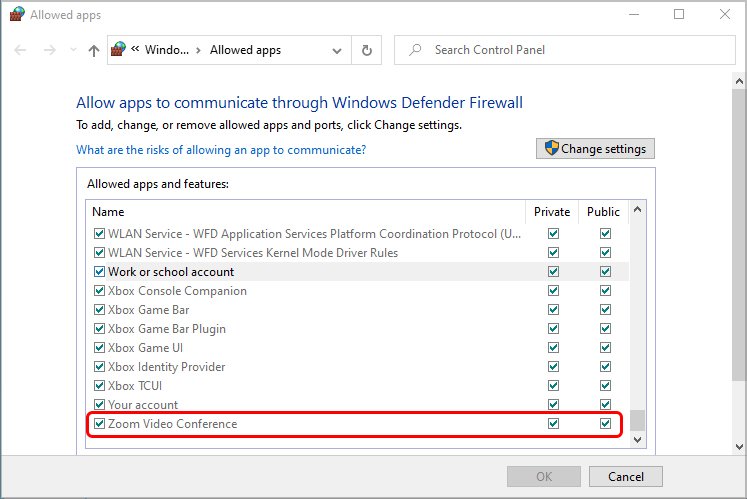Click the Public column header
The image size is (747, 499).
point(603,212)
